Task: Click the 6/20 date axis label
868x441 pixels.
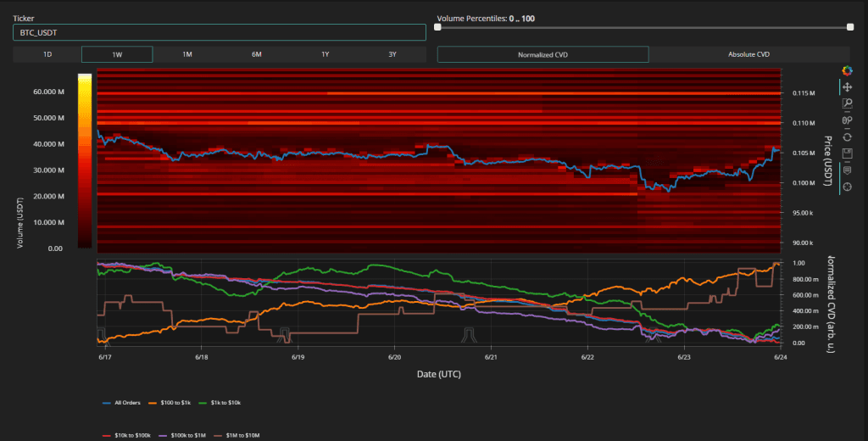Action: (394, 357)
